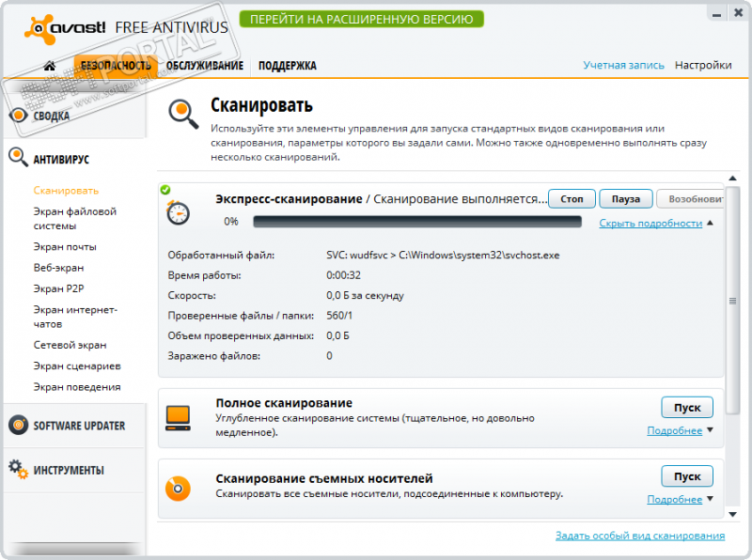Click the green checkmark status icon
Screen dimensions: 752x560
click(165, 190)
